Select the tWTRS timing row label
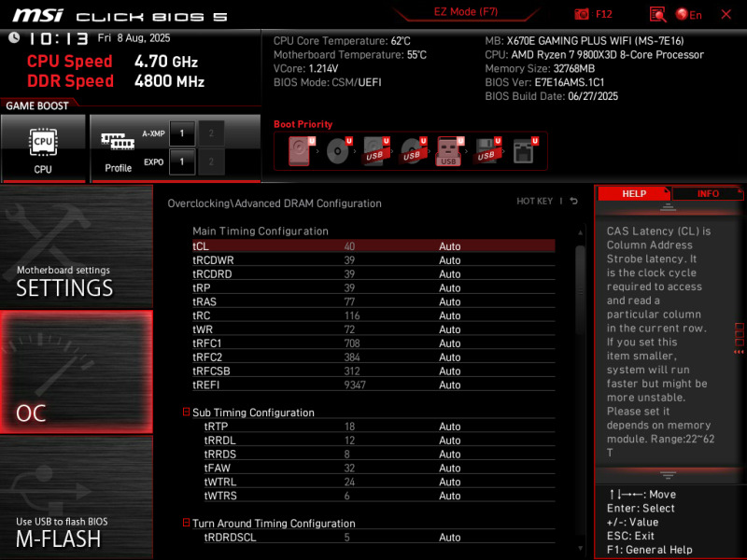The image size is (747, 560). [x=220, y=496]
